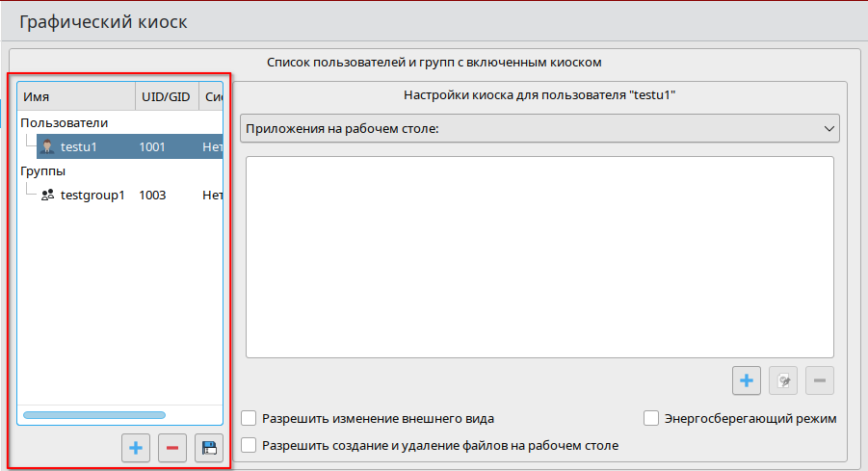Click the grey minus button under applications list
Screen dimensions: 868x471
click(x=820, y=380)
